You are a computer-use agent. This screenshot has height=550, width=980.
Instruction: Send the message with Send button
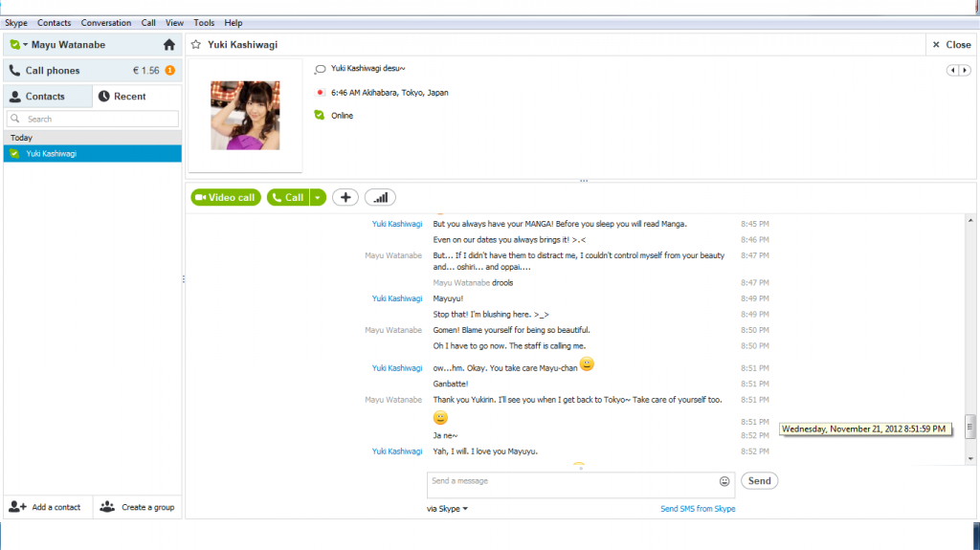[x=759, y=480]
